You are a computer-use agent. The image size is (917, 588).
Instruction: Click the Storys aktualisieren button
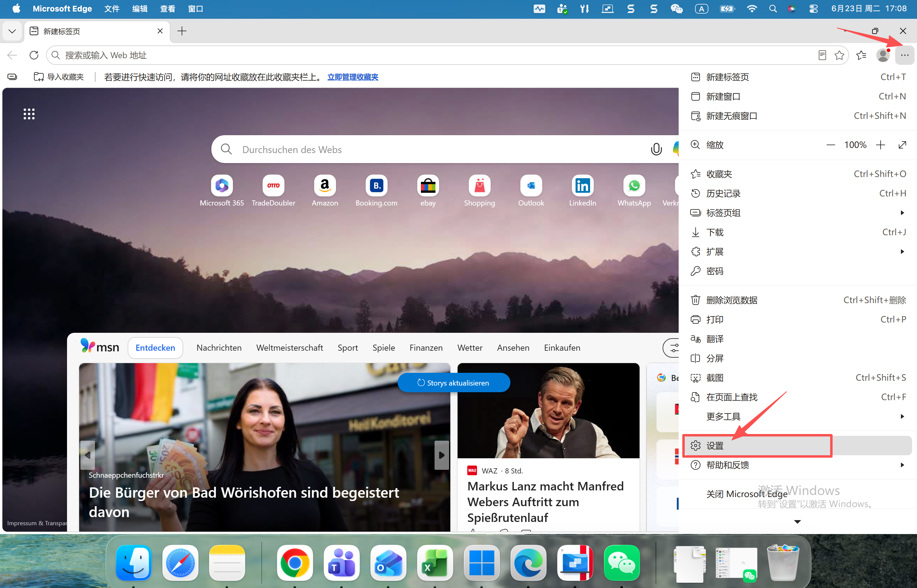click(454, 383)
